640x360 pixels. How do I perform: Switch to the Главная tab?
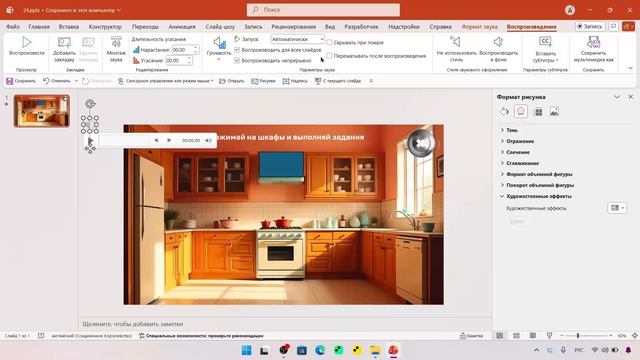[x=39, y=27]
